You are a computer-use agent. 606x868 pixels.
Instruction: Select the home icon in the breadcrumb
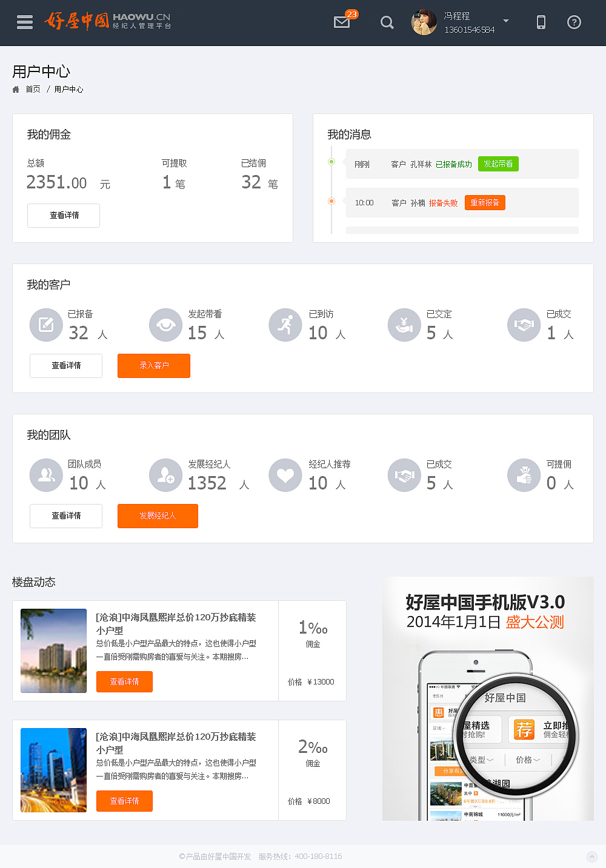pyautogui.click(x=15, y=89)
